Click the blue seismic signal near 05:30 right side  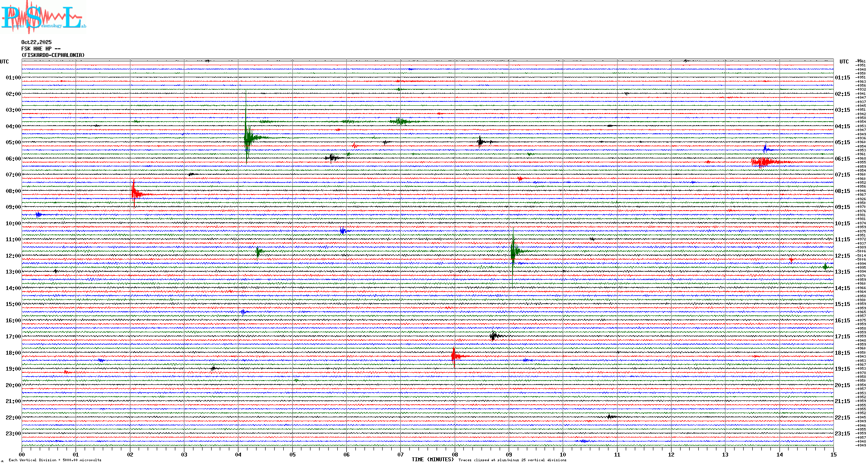click(x=766, y=149)
